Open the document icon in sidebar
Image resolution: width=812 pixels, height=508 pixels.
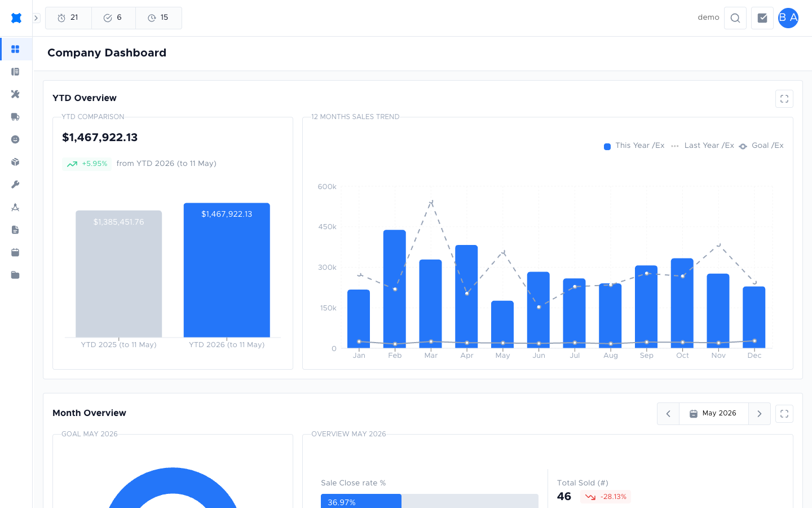(15, 230)
